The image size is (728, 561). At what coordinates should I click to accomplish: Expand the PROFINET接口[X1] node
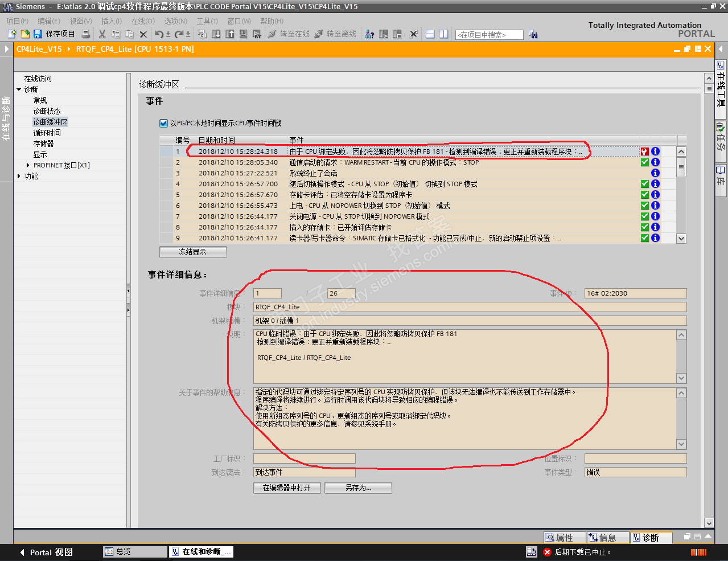point(28,165)
